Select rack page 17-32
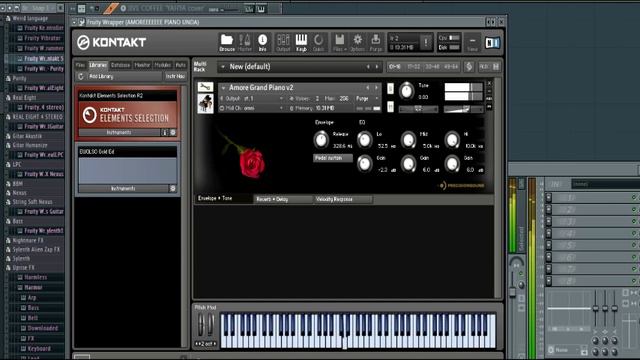Screen dimensions: 640x360 click(413, 67)
